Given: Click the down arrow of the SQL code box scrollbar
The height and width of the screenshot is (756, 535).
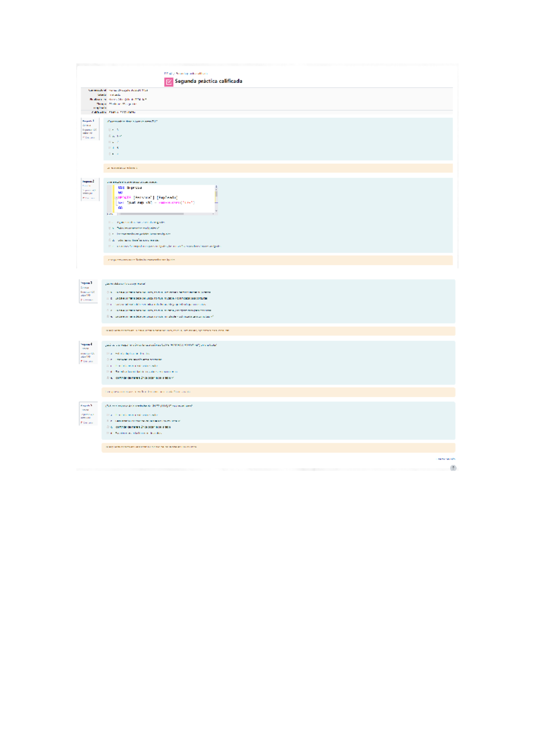Looking at the screenshot, I should (x=216, y=211).
